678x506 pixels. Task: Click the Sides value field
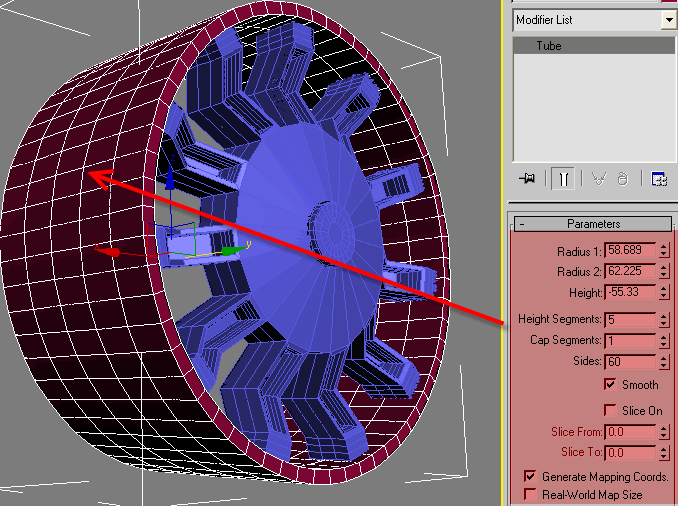(x=630, y=361)
